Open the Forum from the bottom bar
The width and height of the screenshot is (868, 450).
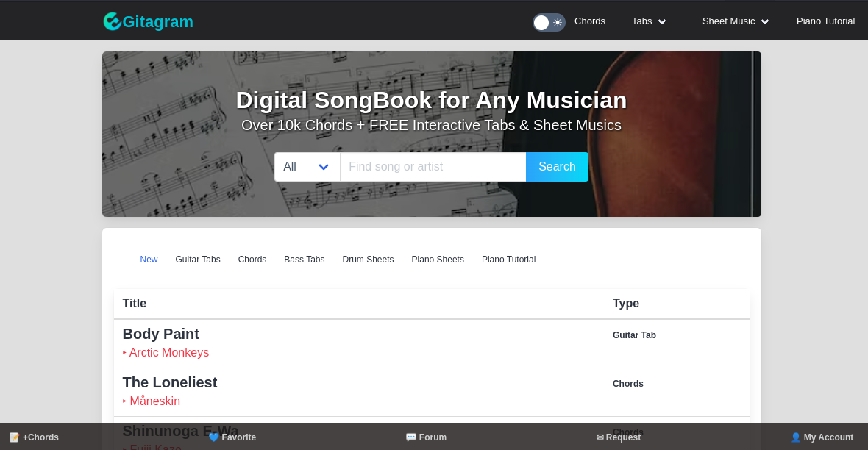click(426, 438)
